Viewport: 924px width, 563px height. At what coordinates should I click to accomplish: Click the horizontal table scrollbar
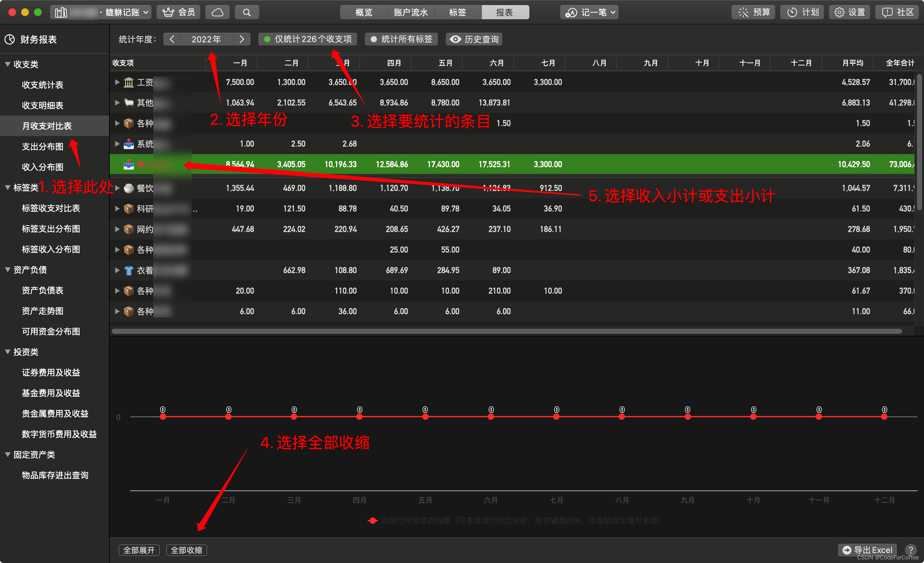coord(506,331)
